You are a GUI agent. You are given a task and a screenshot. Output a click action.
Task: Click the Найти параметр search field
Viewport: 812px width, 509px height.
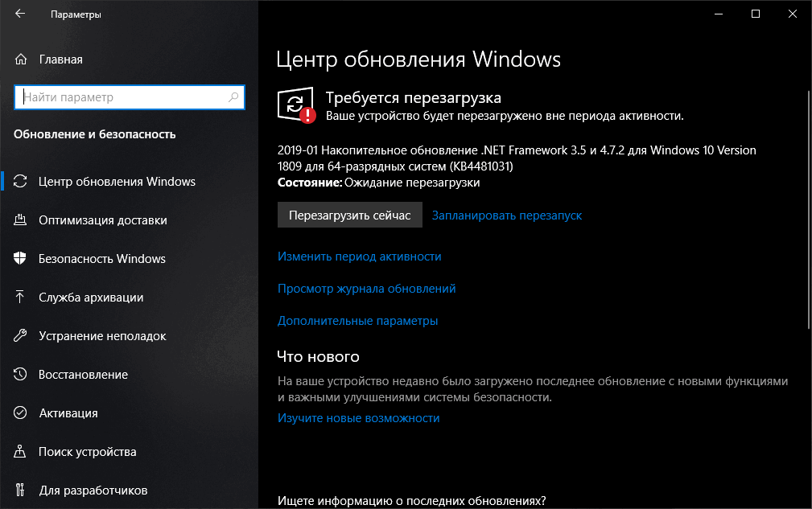click(130, 96)
